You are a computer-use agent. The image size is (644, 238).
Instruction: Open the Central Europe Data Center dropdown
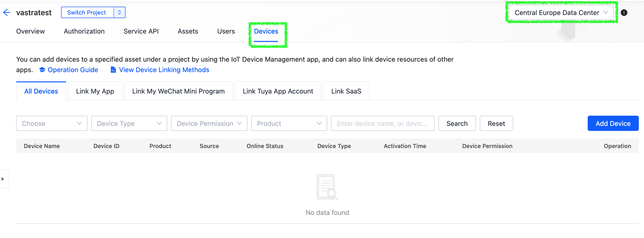pyautogui.click(x=561, y=13)
